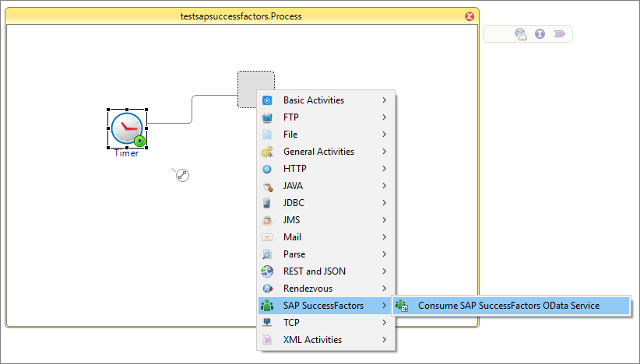The height and width of the screenshot is (364, 640).
Task: Click the cloud globe icon in side toolbar
Action: [521, 34]
